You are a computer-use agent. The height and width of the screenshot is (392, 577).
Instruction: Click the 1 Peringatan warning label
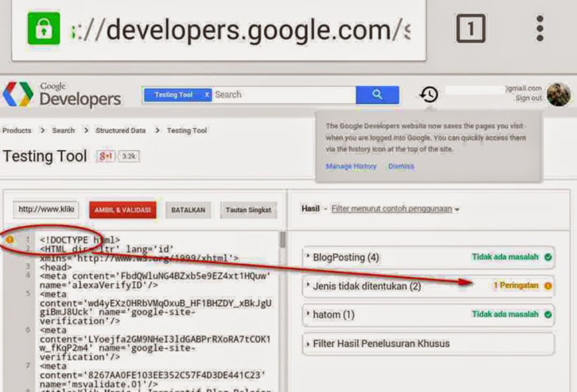(x=516, y=286)
